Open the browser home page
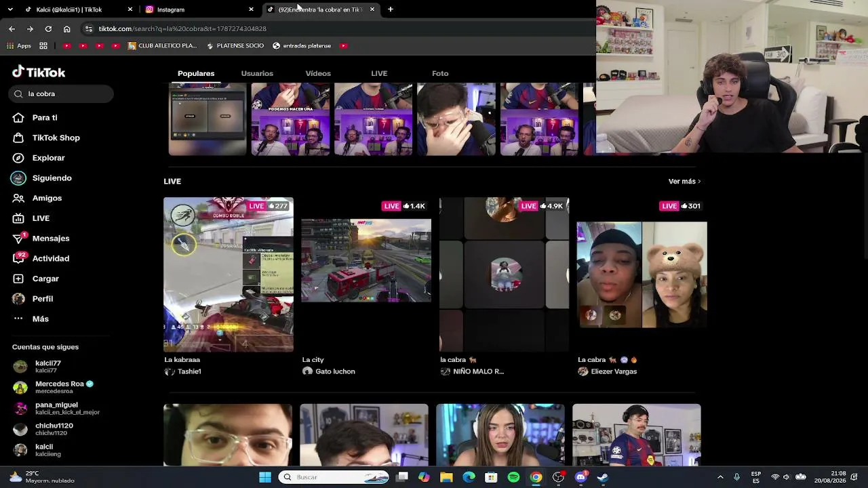This screenshot has height=488, width=868. (x=66, y=28)
